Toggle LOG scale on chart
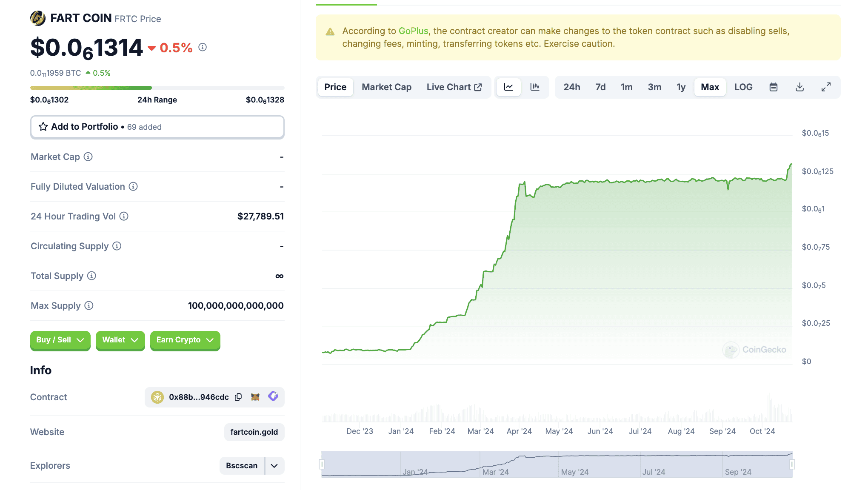Screen dimensions: 868x490 pyautogui.click(x=743, y=87)
